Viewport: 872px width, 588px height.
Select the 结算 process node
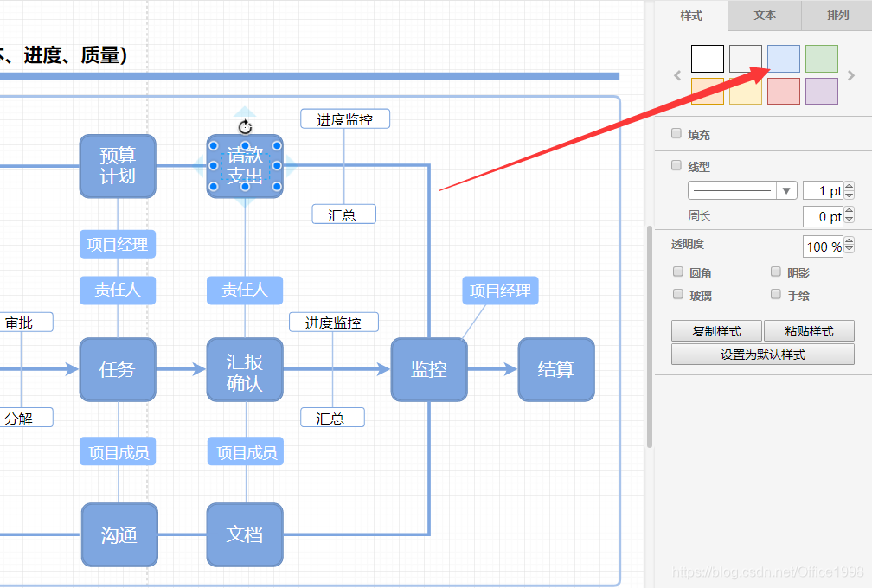(x=556, y=369)
